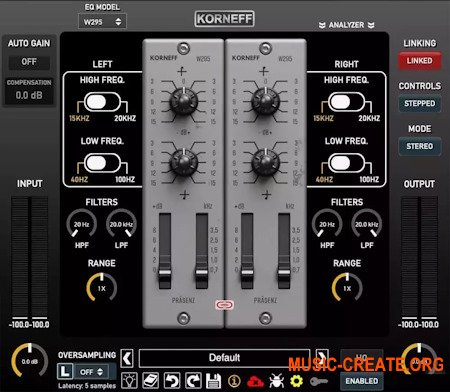
Task: Toggle the Auto Gain OFF button
Action: click(x=29, y=62)
